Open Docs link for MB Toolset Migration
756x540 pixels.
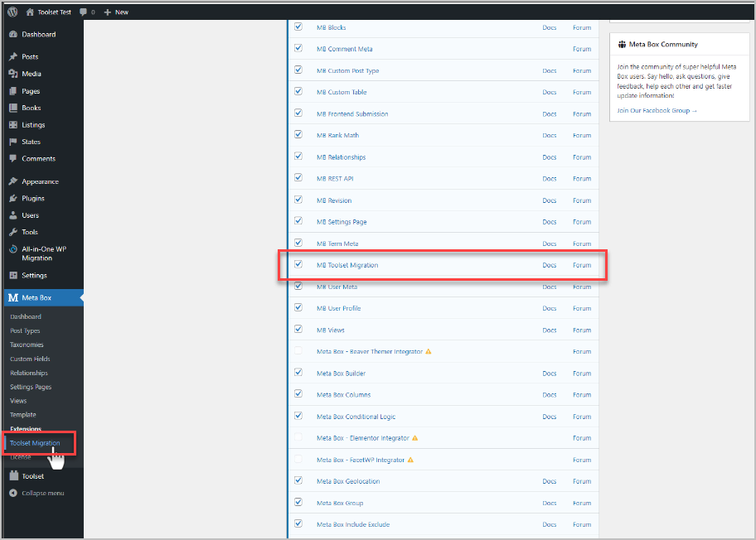coord(549,265)
